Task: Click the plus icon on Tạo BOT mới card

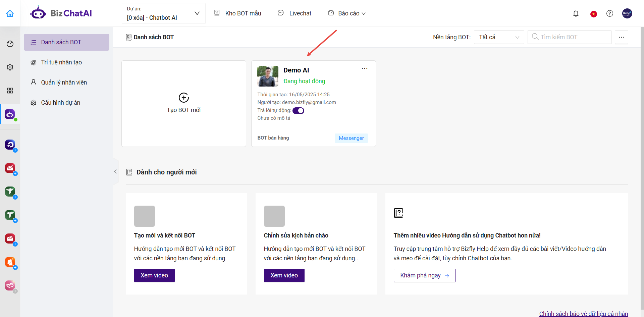Action: [x=184, y=98]
